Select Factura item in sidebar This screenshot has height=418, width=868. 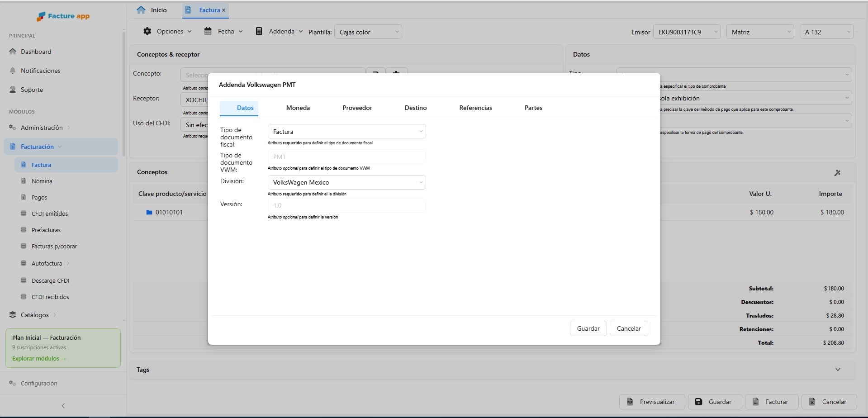pos(66,165)
